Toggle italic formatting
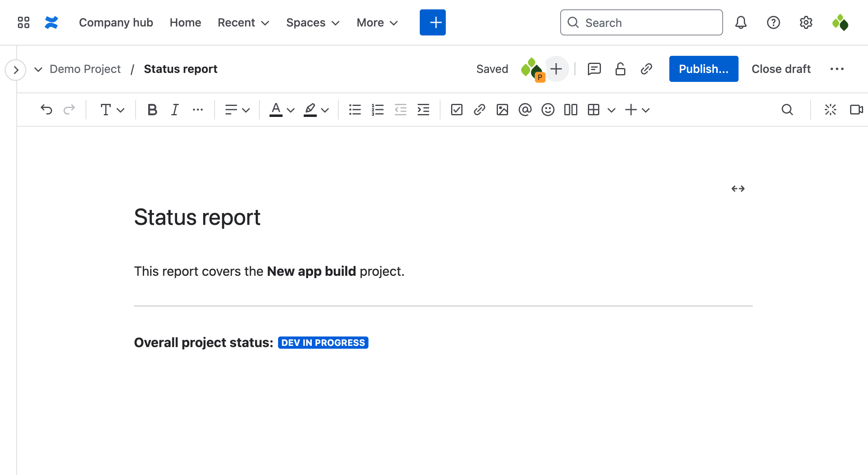The width and height of the screenshot is (868, 475). tap(175, 109)
